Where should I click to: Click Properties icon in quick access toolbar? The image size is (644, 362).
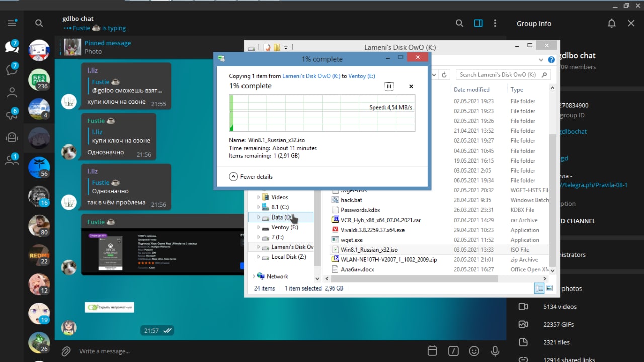[268, 48]
